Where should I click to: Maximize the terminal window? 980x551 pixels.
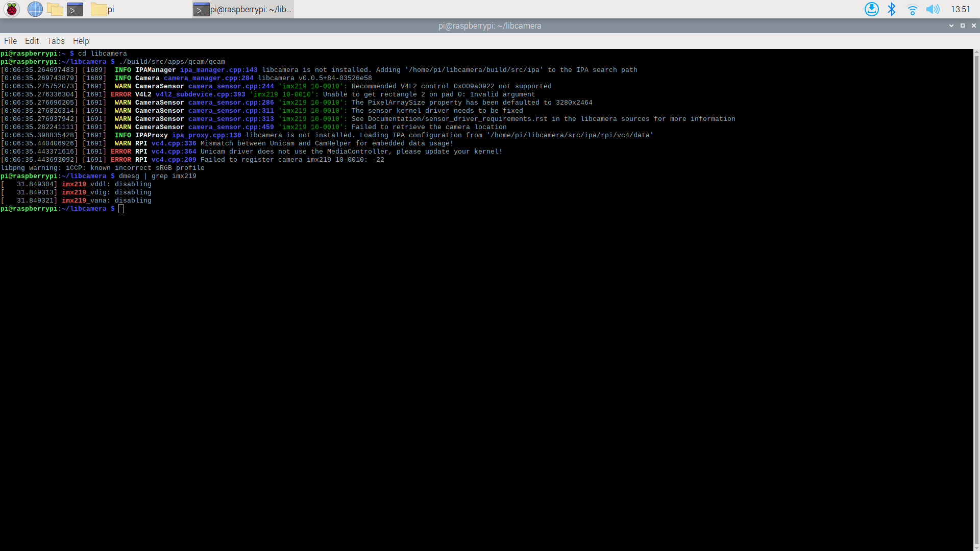[963, 26]
